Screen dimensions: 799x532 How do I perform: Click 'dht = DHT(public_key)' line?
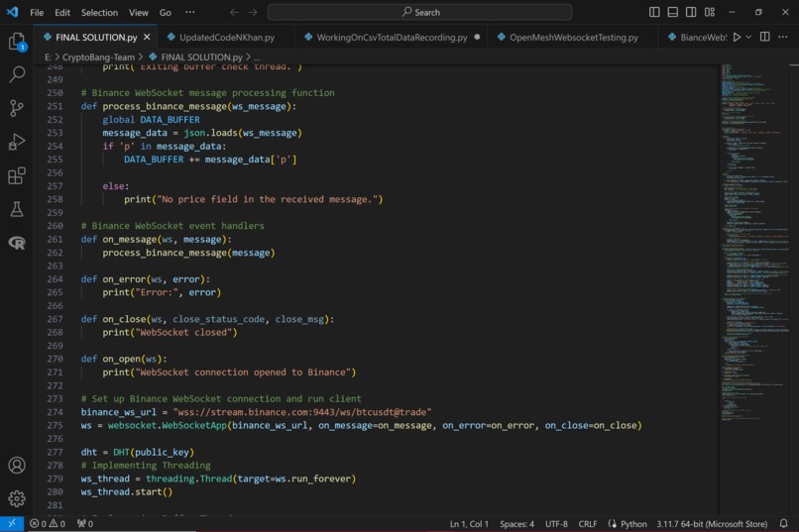[x=138, y=452]
